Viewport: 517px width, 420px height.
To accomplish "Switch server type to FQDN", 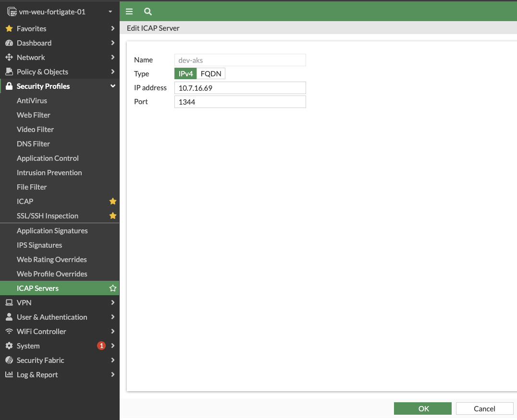I will pyautogui.click(x=211, y=74).
